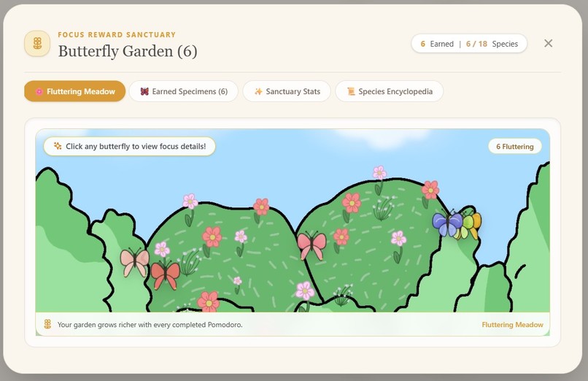Viewport: 588px width, 381px height.
Task: Click the flower icon in the footer bar
Action: point(47,324)
